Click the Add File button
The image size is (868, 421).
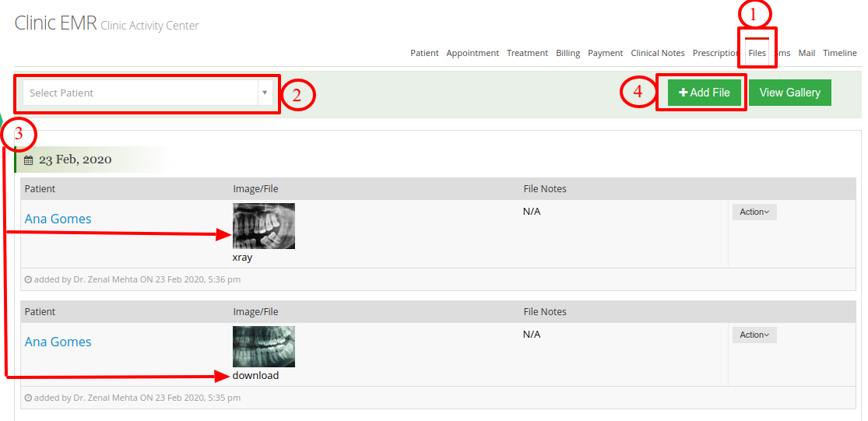(705, 93)
